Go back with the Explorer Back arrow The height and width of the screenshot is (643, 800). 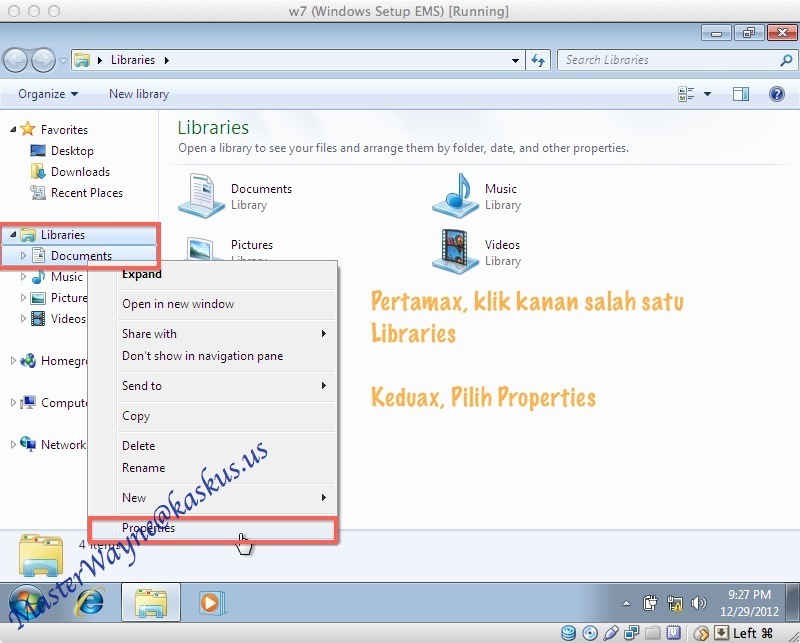tap(15, 61)
